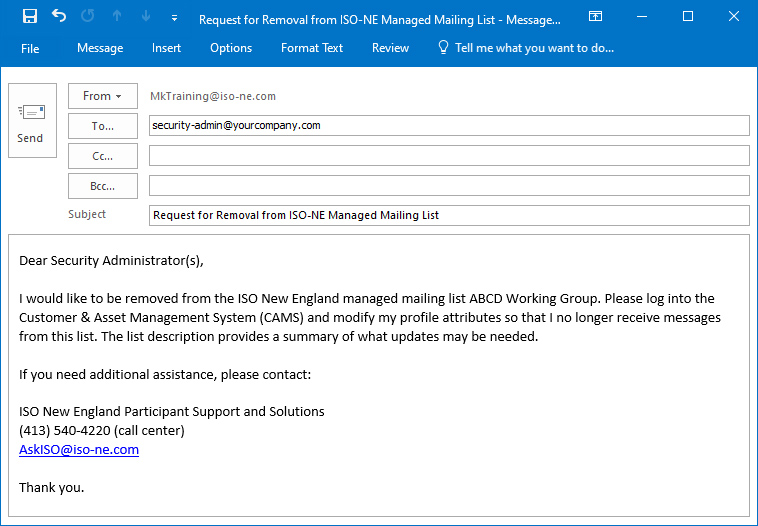Click the Next Item down arrow
The height and width of the screenshot is (526, 758).
(145, 17)
